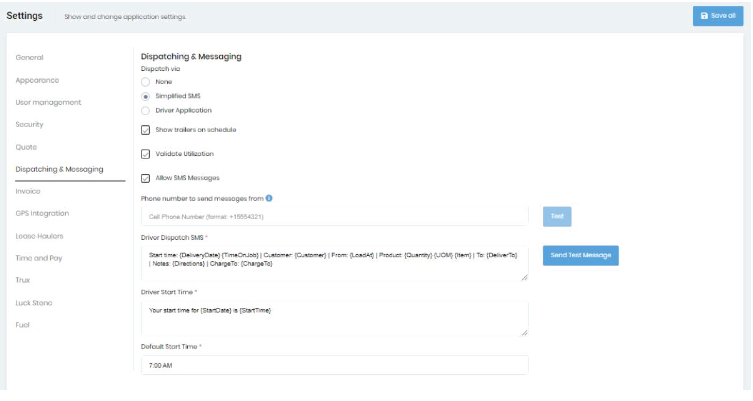
Task: Select the Time and Pay section
Action: pos(37,258)
